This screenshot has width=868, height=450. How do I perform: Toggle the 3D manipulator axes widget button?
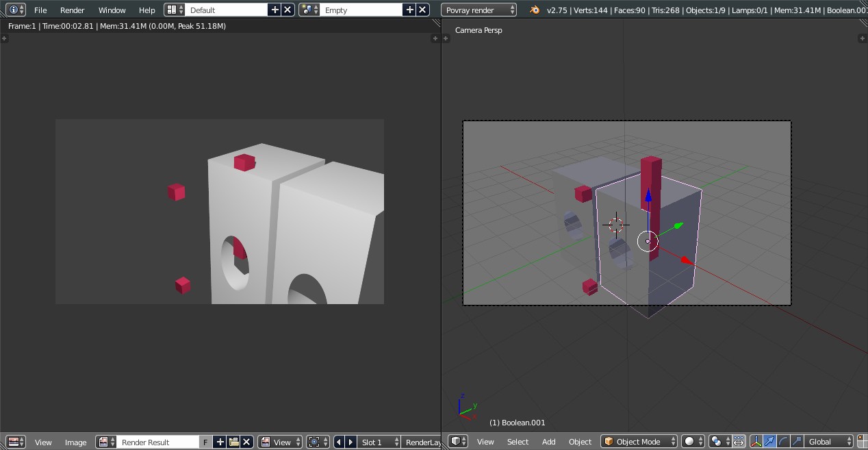point(756,441)
